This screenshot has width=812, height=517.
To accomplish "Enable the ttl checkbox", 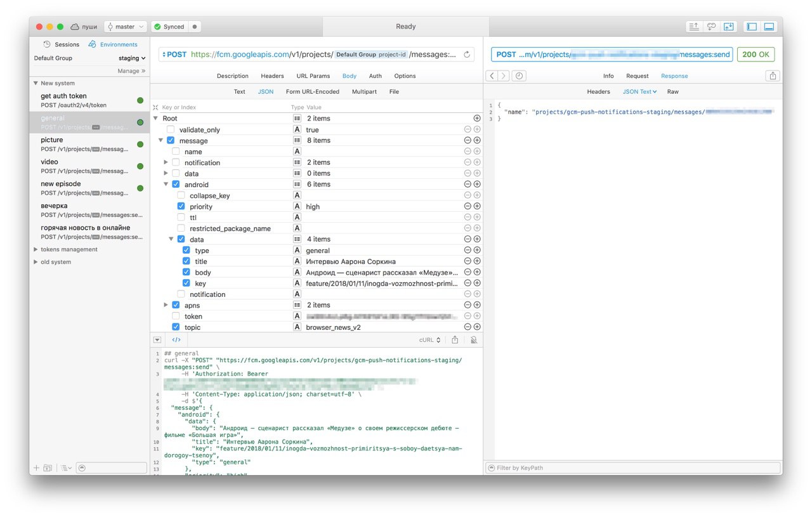I will tap(181, 218).
